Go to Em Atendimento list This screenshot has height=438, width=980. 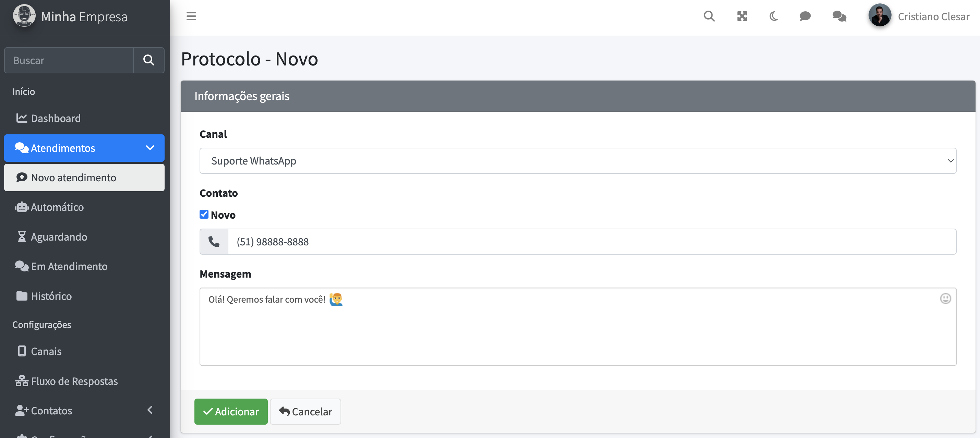pos(69,266)
